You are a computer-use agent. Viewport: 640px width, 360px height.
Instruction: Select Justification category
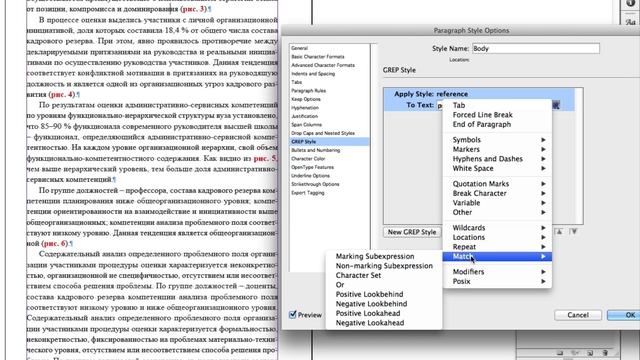click(329, 116)
